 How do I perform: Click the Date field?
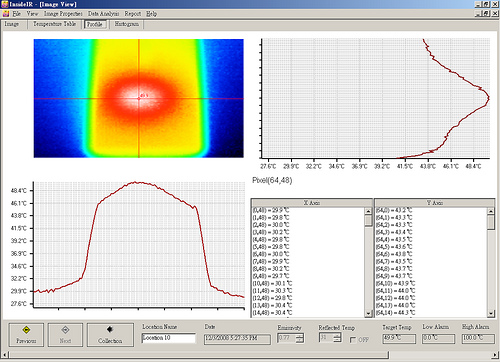point(237,339)
